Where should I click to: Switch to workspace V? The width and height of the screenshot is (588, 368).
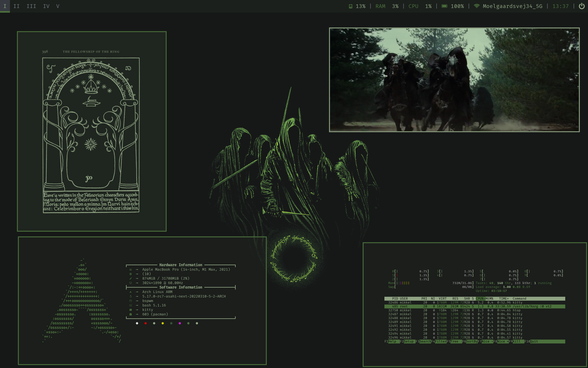pos(58,6)
